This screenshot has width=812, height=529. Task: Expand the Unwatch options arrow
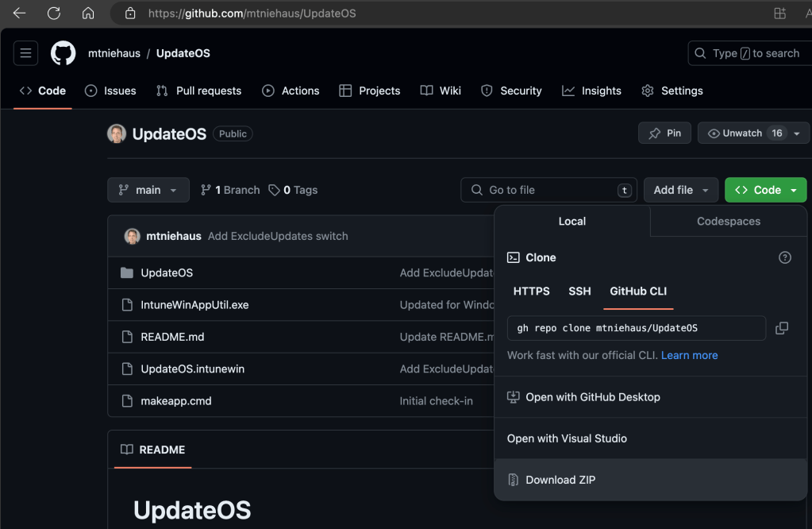797,133
